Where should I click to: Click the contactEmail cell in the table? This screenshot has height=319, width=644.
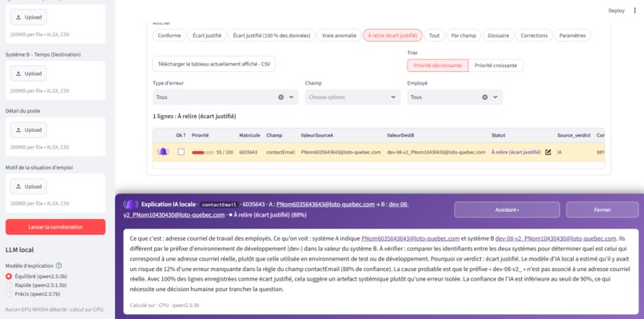pyautogui.click(x=280, y=152)
